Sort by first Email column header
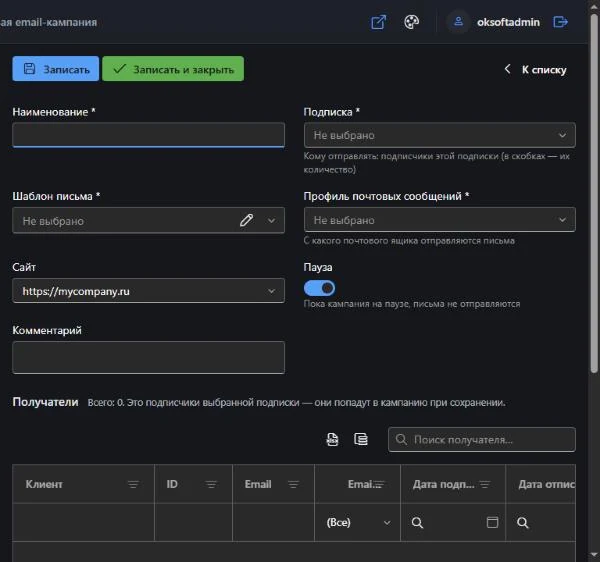600x562 pixels. [x=258, y=484]
